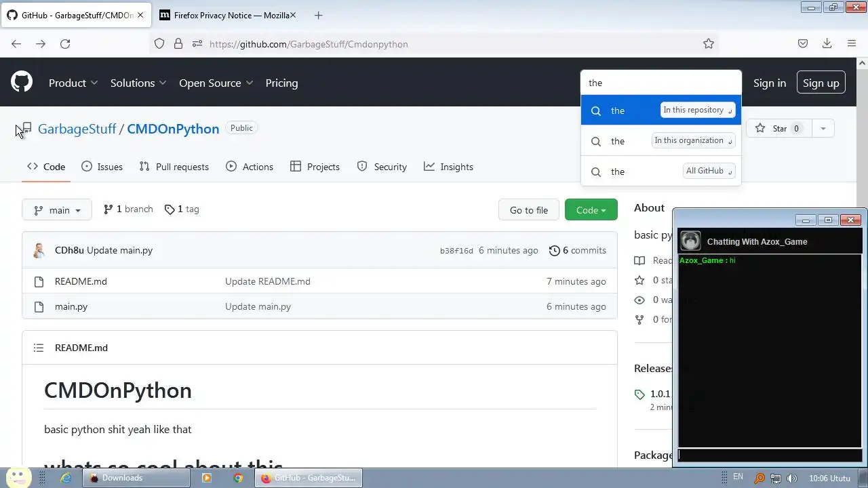Open Internet Explorer from the taskbar

[66, 478]
